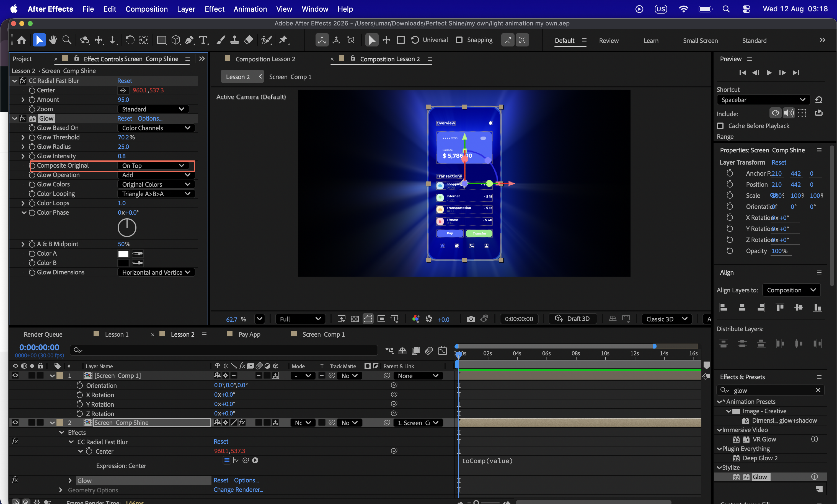
Task: Open the Composition menu
Action: pos(146,9)
